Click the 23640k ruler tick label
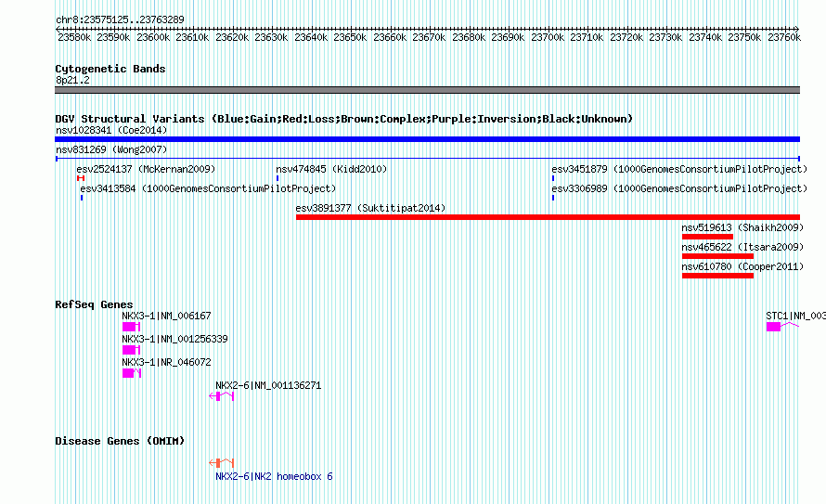This screenshot has width=826, height=504. [311, 37]
